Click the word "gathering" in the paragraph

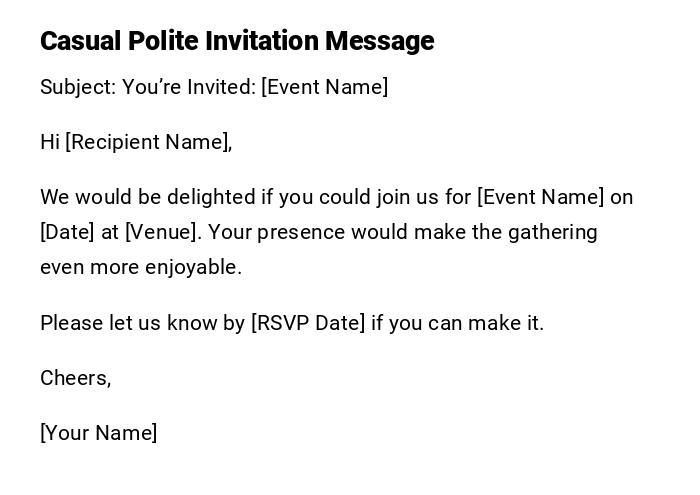tap(552, 232)
